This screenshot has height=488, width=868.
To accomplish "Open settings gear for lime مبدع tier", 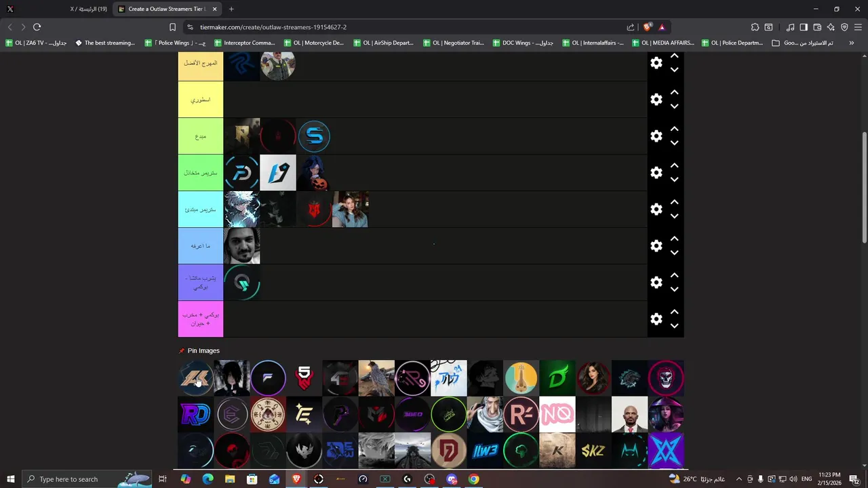I will [656, 136].
